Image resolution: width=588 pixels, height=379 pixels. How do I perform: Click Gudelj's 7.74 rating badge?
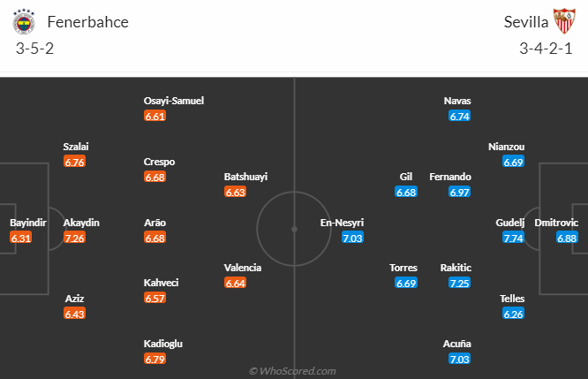(513, 239)
